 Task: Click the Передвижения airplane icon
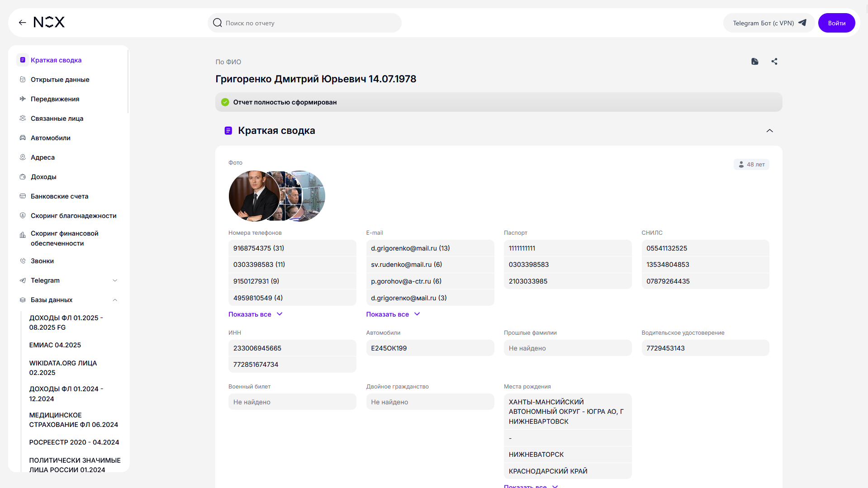(23, 99)
